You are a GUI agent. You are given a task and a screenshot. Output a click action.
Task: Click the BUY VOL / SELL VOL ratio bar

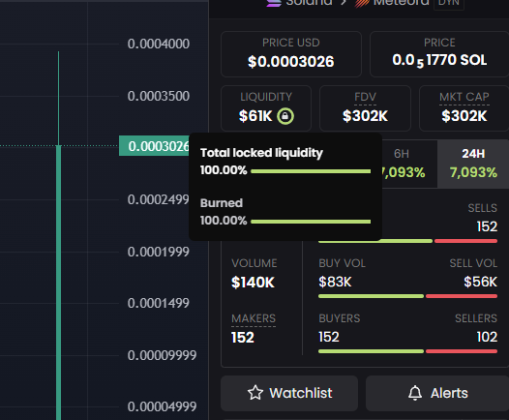tap(407, 296)
